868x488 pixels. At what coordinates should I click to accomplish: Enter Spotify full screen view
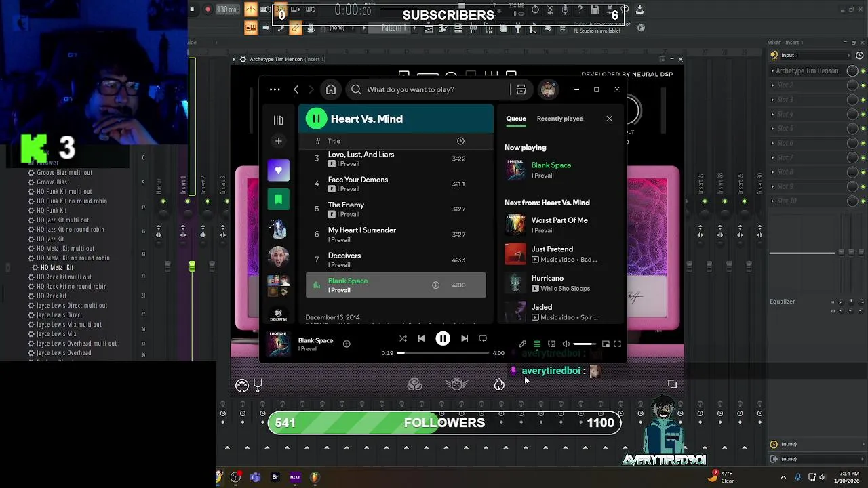618,344
